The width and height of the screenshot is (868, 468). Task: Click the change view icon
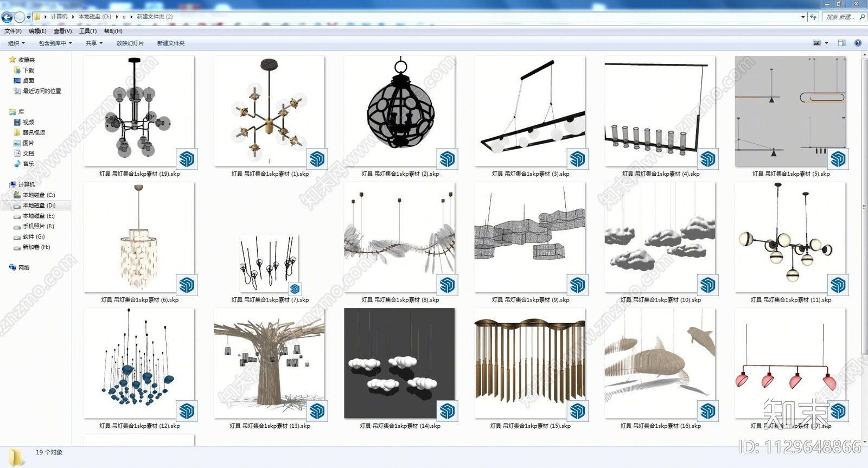817,43
